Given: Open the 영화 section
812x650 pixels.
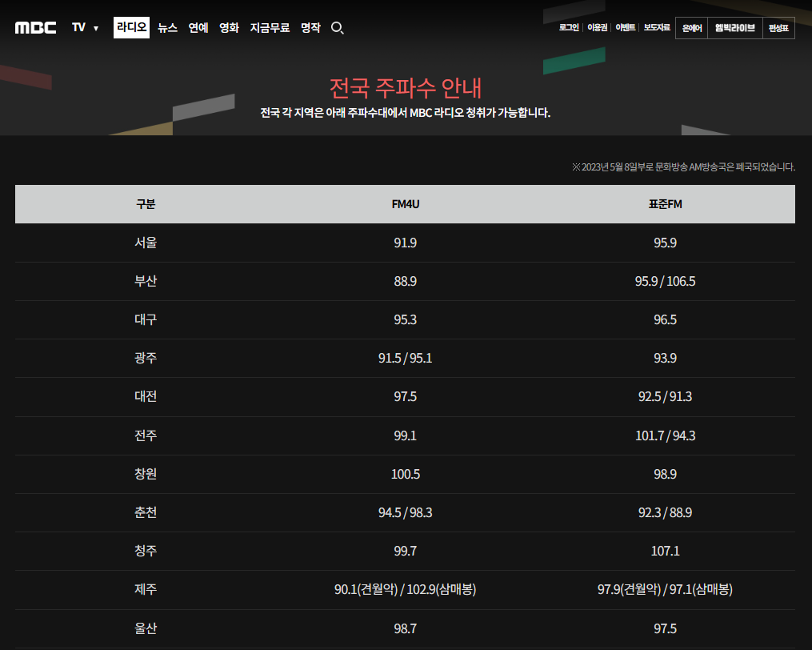Looking at the screenshot, I should pyautogui.click(x=229, y=28).
